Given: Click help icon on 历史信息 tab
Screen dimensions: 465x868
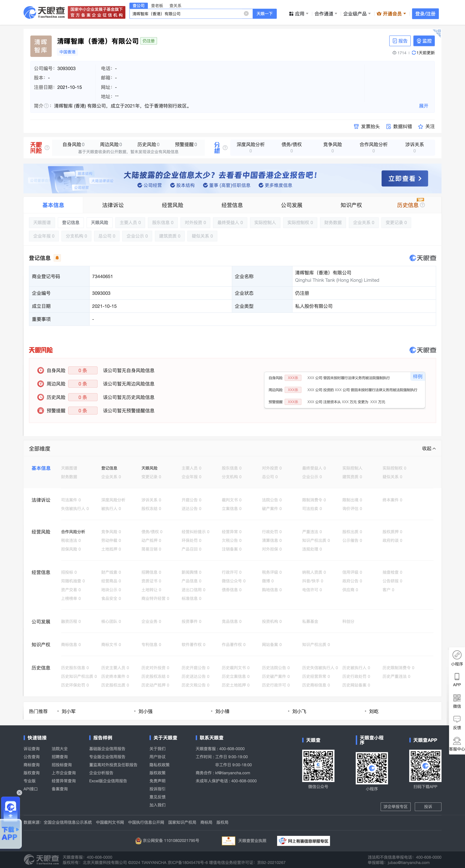Looking at the screenshot, I should coord(423,205).
